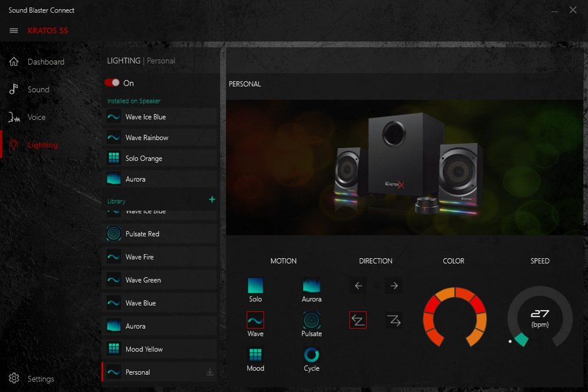This screenshot has height=392, width=588.
Task: Go to the Voice section
Action: 36,117
